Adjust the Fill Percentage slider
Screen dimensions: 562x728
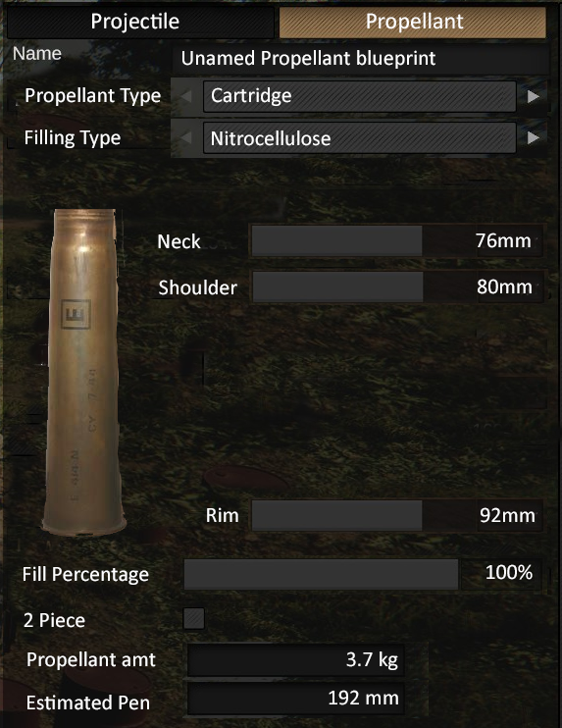click(x=362, y=574)
